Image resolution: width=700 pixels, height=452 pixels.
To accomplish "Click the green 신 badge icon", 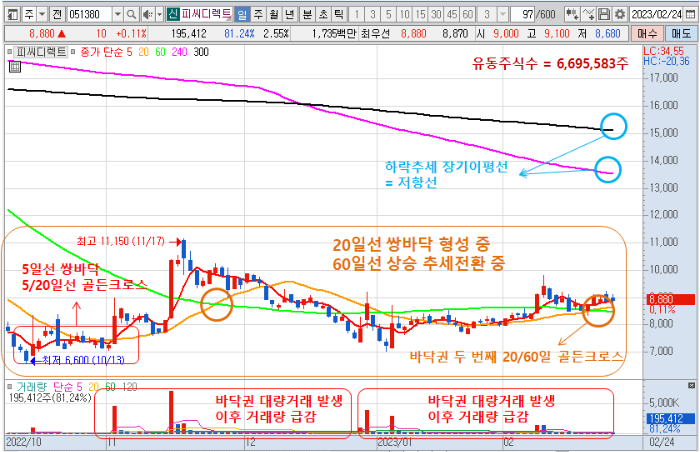I will click(173, 14).
